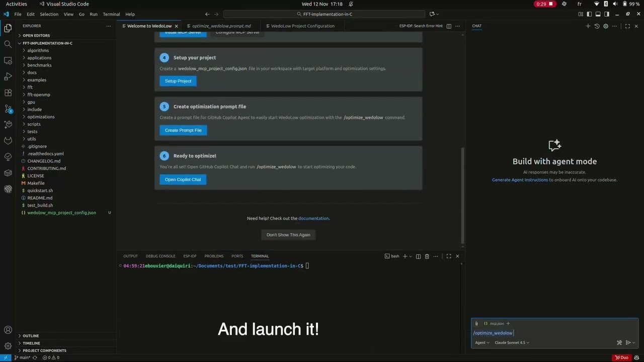Focus the chat input with /optimize_wedolow
644x362 pixels.
click(553, 333)
